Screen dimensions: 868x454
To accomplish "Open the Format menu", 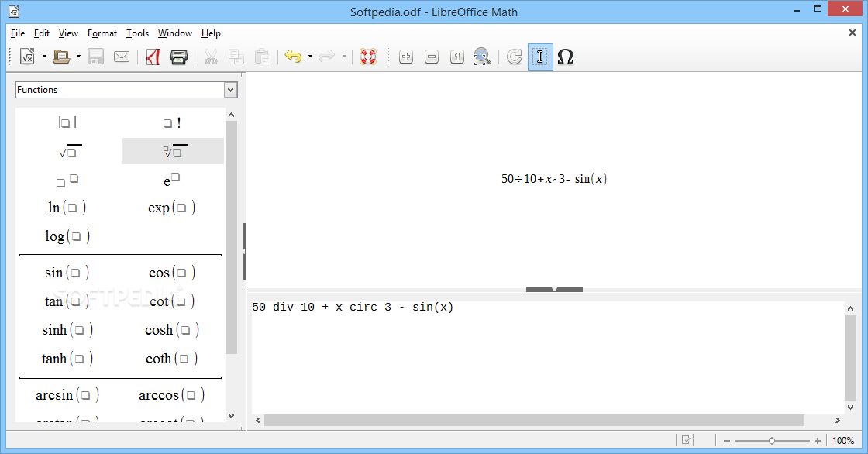I will (x=102, y=33).
